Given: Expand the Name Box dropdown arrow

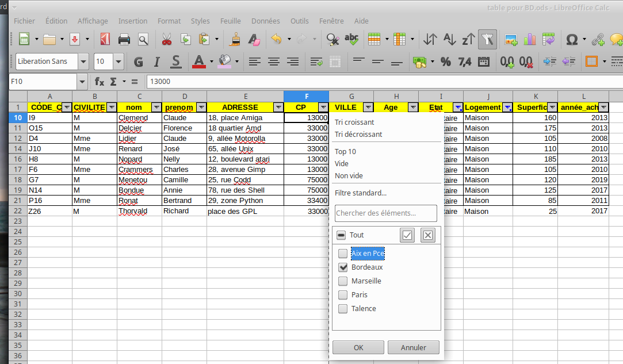Looking at the screenshot, I should coord(82,82).
